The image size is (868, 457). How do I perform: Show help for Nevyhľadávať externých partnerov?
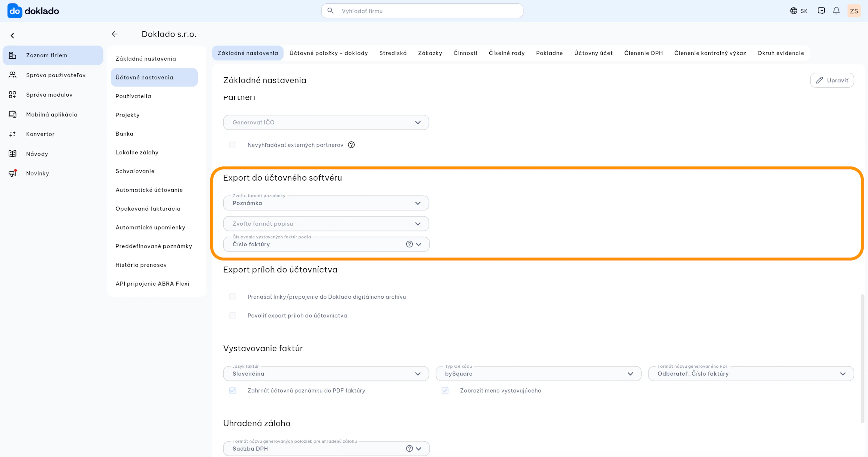[351, 145]
